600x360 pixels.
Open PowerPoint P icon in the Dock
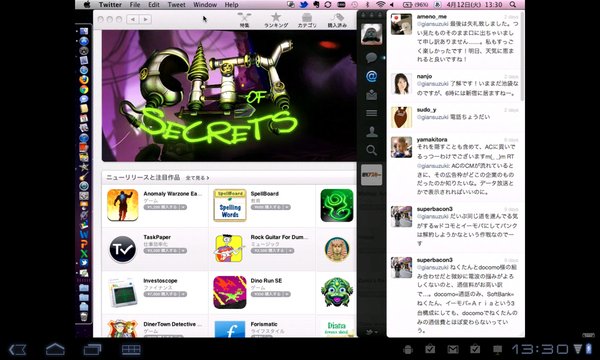(84, 244)
